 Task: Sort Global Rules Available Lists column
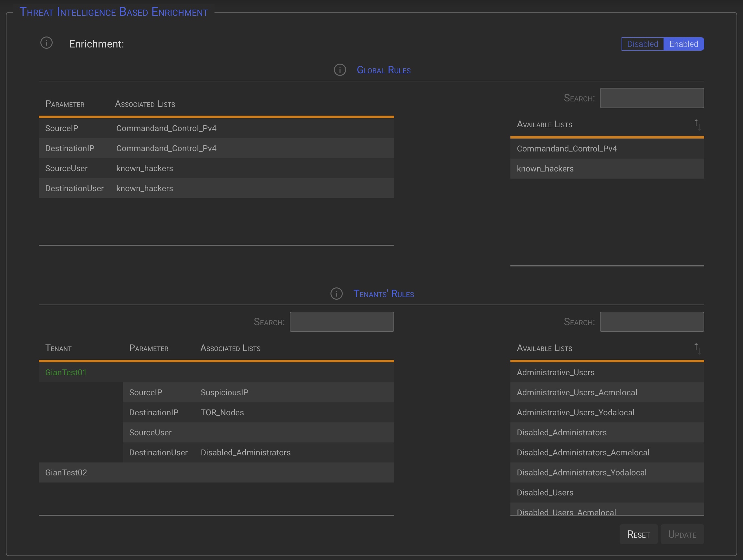(697, 125)
